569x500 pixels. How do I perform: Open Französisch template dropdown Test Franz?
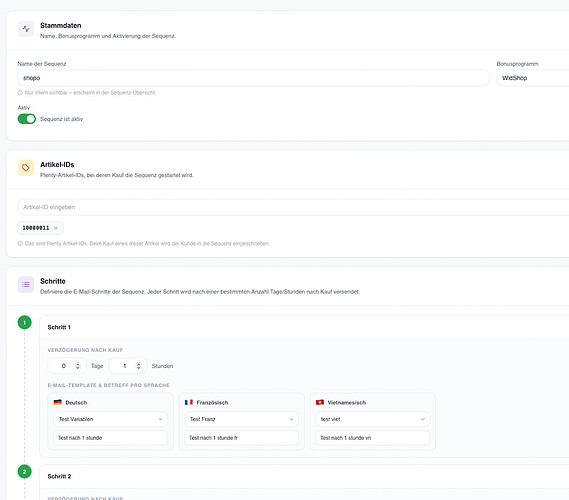click(x=242, y=419)
